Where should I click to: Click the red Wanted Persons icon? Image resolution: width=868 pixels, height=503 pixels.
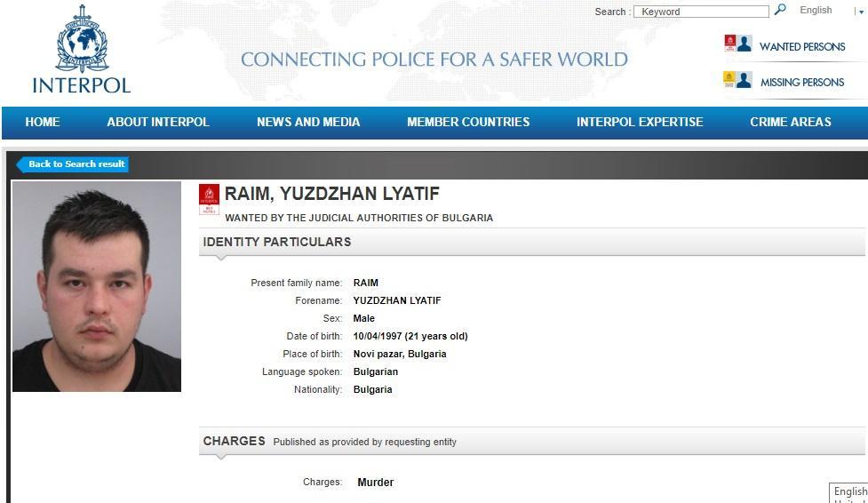pos(737,44)
